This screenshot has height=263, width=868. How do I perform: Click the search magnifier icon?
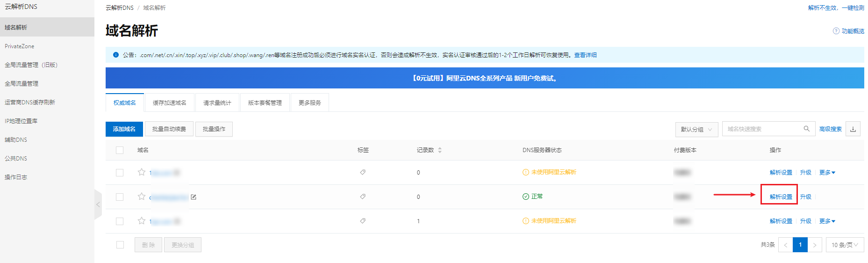coord(806,129)
